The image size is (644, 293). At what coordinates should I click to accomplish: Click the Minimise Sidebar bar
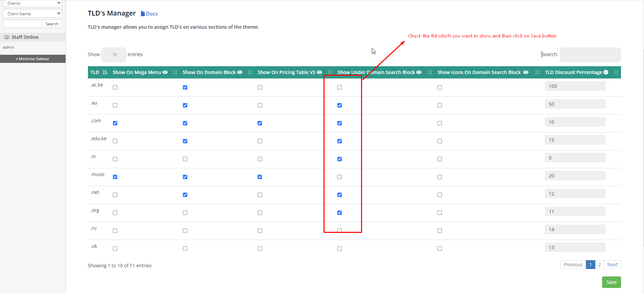click(33, 59)
